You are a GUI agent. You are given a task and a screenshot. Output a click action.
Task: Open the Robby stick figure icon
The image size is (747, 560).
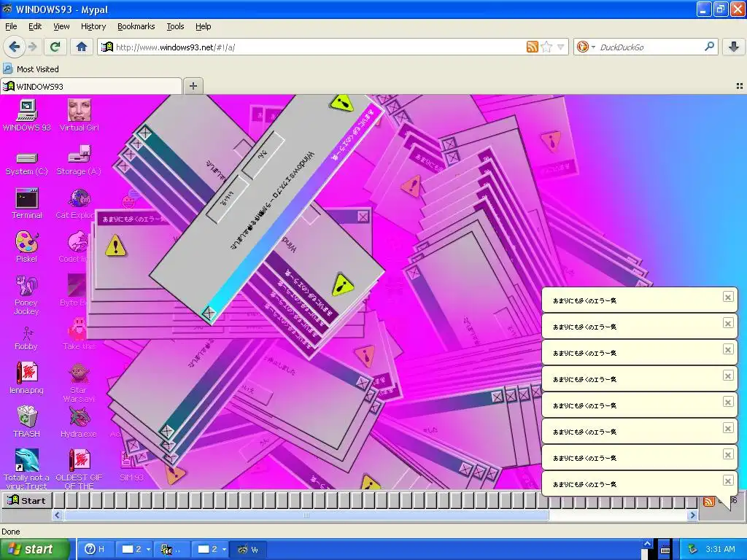coord(26,338)
